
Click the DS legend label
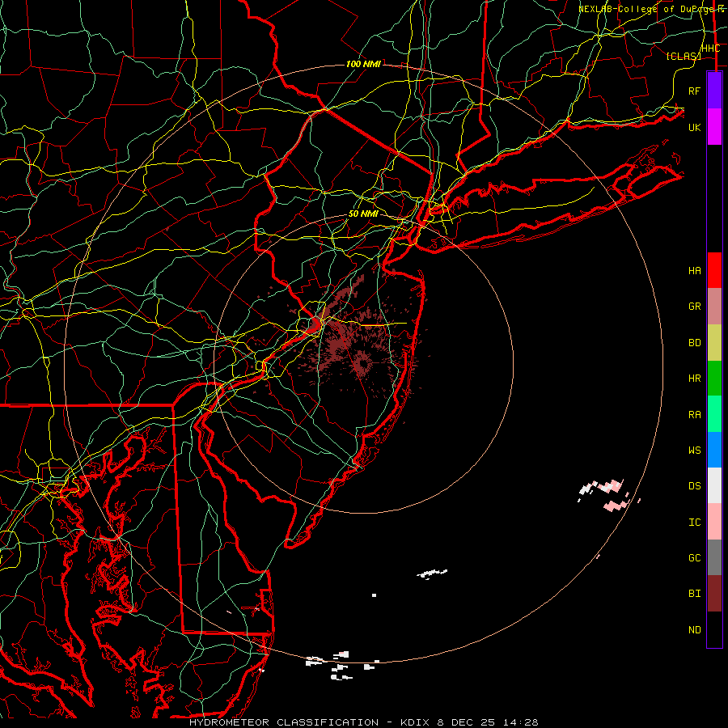coord(695,486)
